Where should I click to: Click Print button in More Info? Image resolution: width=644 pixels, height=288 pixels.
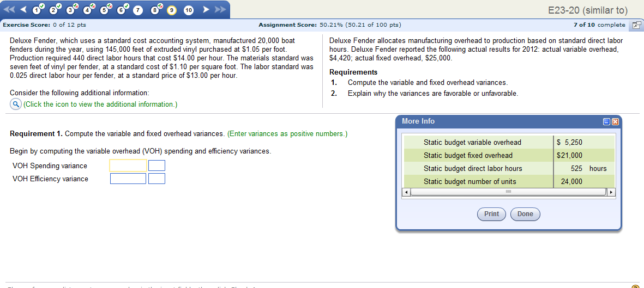pos(492,214)
